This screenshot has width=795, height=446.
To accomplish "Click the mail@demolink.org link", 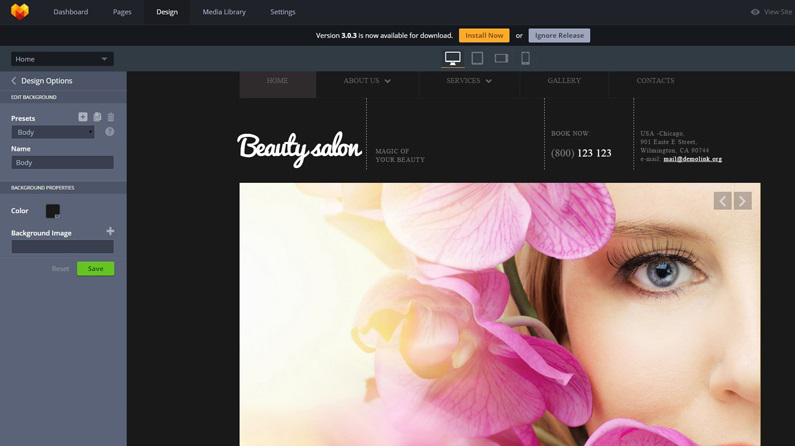I will coord(693,159).
